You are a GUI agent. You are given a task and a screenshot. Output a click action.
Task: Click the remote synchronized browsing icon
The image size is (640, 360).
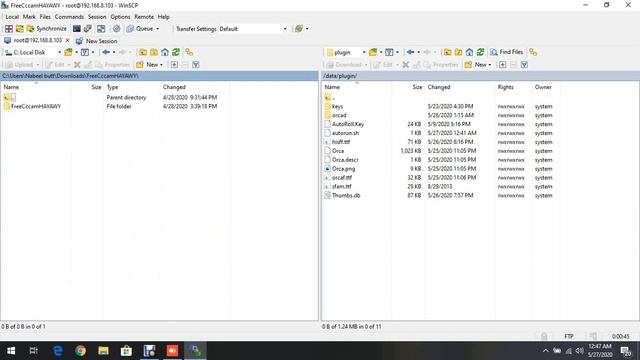point(533,52)
